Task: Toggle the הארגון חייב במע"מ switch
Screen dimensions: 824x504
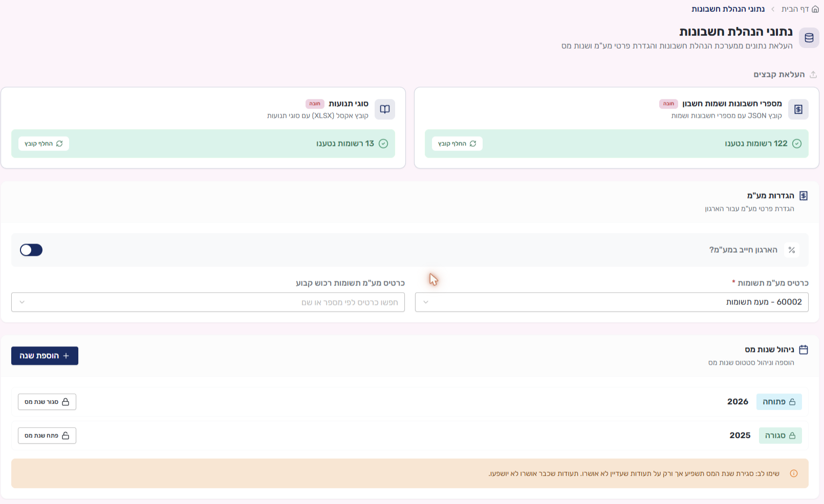Action: [x=31, y=250]
